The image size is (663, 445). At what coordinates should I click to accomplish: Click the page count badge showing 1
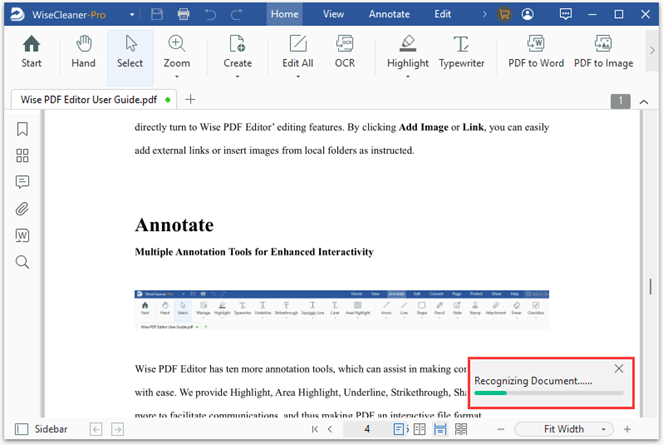tap(620, 101)
